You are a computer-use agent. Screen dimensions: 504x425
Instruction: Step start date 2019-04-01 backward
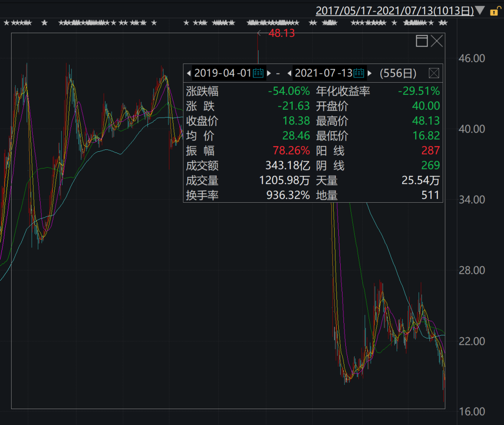coord(189,73)
